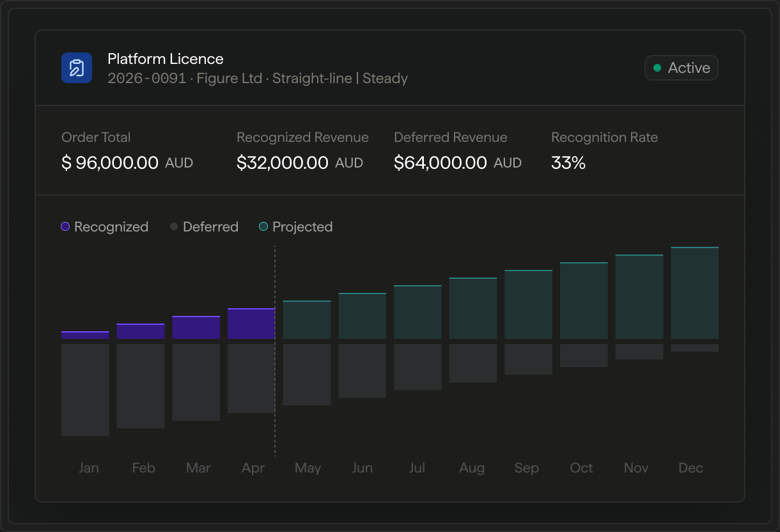Toggle the Recognized legend item

[x=104, y=226]
